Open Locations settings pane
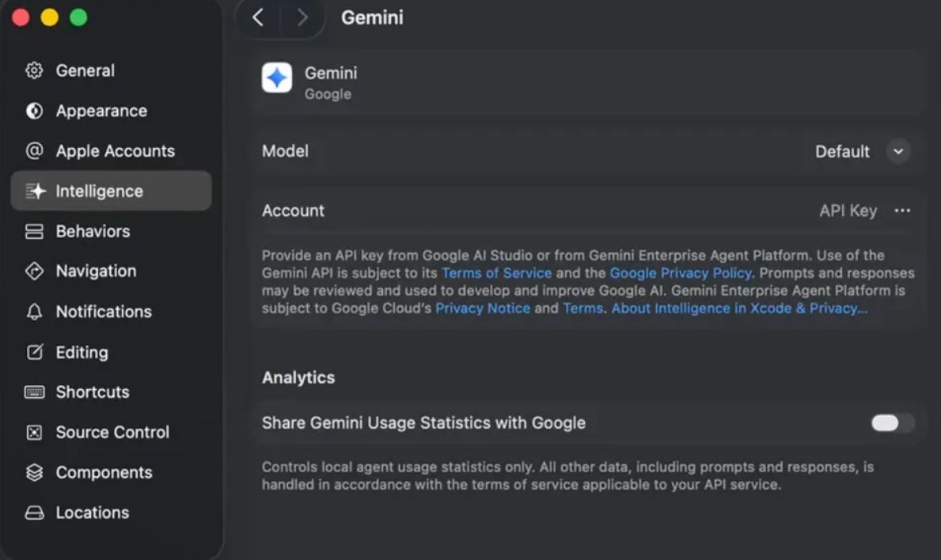 click(111, 513)
